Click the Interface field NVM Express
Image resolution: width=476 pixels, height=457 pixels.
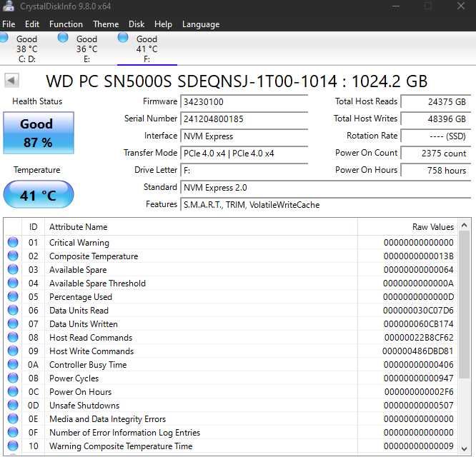click(244, 136)
